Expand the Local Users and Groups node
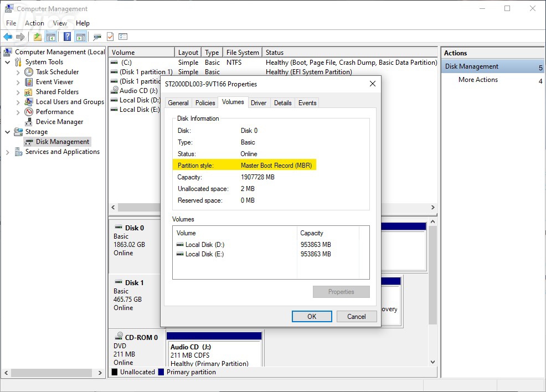The width and height of the screenshot is (546, 392). click(18, 102)
